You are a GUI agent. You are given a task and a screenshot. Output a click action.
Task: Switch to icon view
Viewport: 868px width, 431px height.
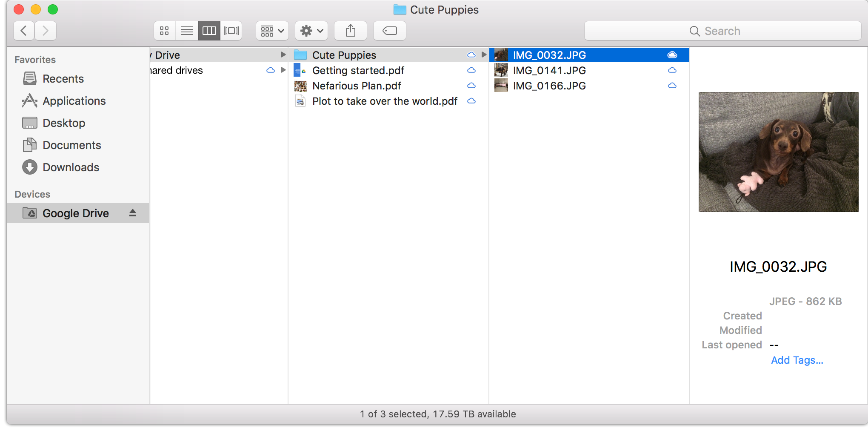165,31
